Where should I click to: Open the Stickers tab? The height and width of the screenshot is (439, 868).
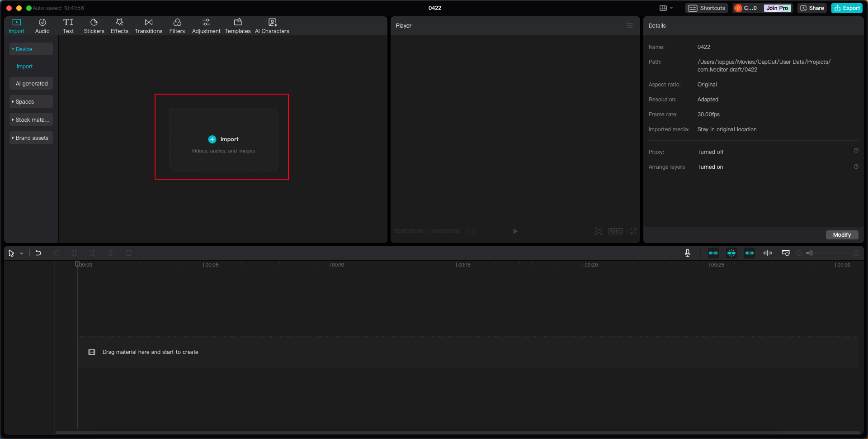[x=94, y=26]
